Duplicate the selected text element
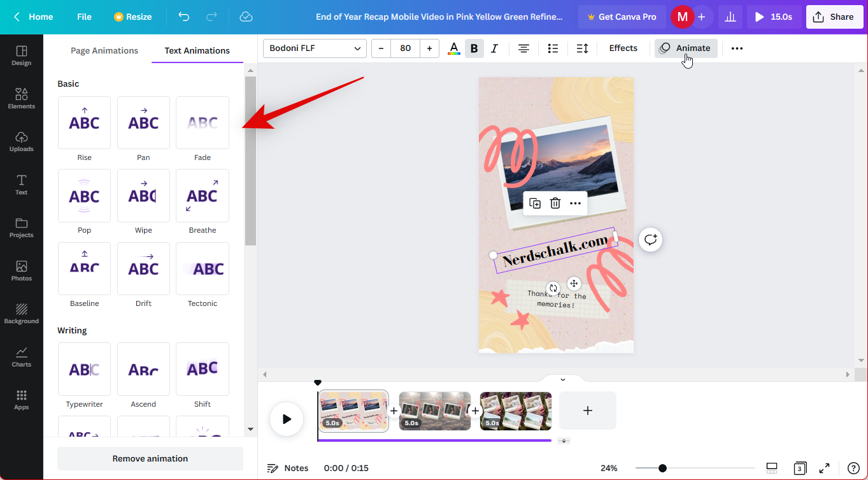The width and height of the screenshot is (868, 480). tap(535, 203)
